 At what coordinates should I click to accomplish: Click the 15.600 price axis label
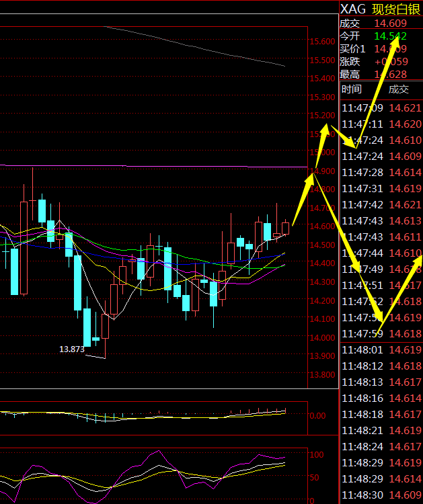pyautogui.click(x=322, y=42)
